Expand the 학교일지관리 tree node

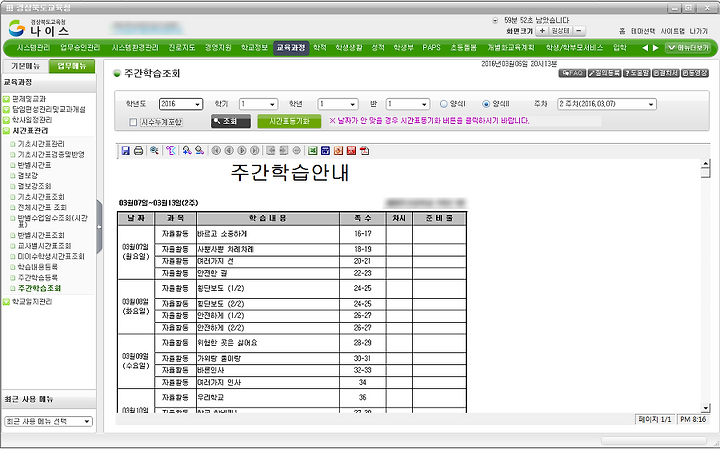(6, 302)
